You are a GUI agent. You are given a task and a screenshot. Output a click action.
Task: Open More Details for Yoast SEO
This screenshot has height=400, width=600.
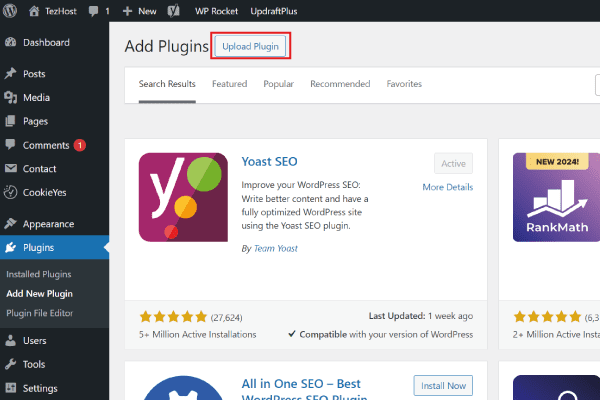click(448, 187)
